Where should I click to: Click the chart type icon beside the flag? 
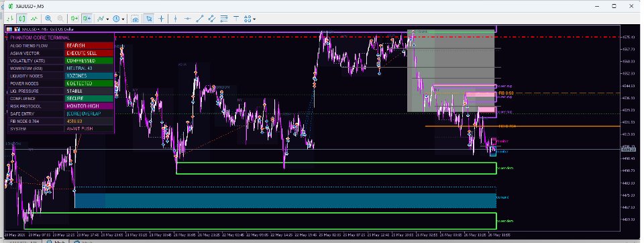pyautogui.click(x=17, y=29)
